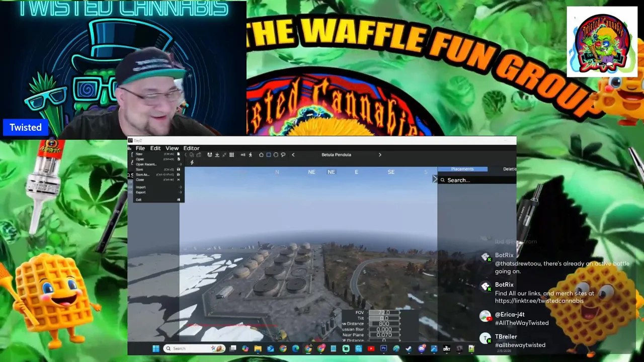Open the Windows Start menu

(x=155, y=348)
